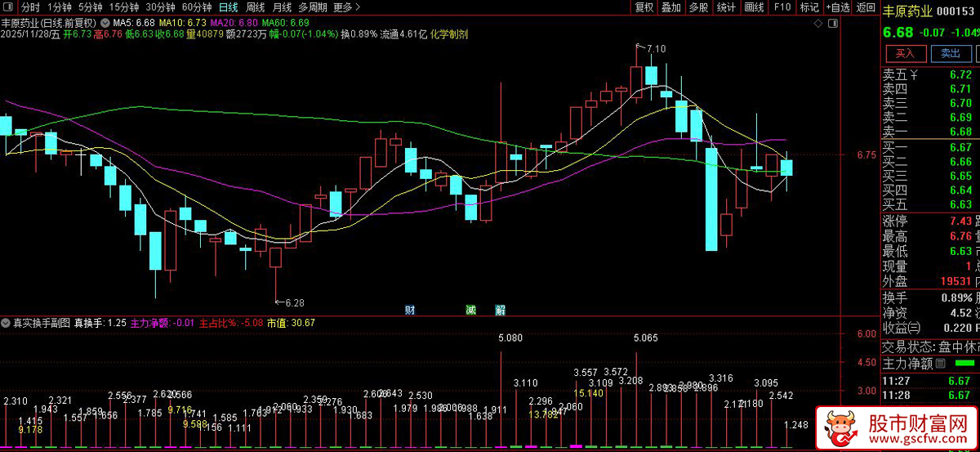
Task: Click the MA20: 6.80 indicator label
Action: coord(234,22)
